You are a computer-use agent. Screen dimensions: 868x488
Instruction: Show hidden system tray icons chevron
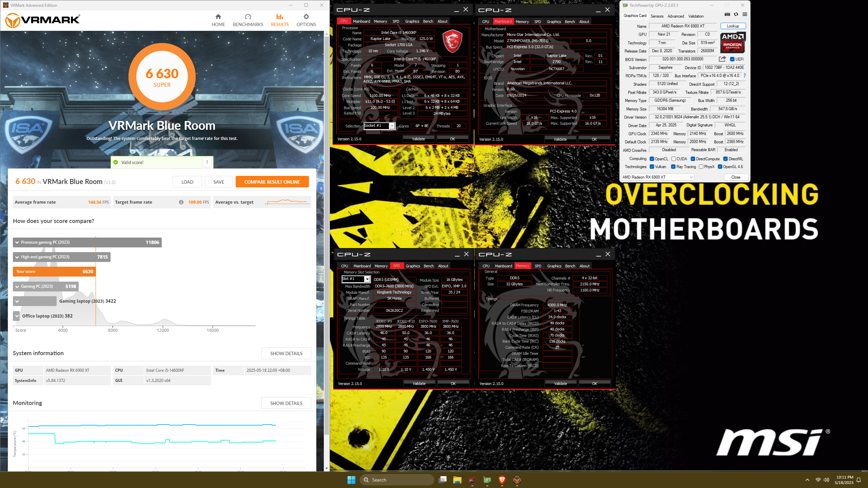coord(807,480)
